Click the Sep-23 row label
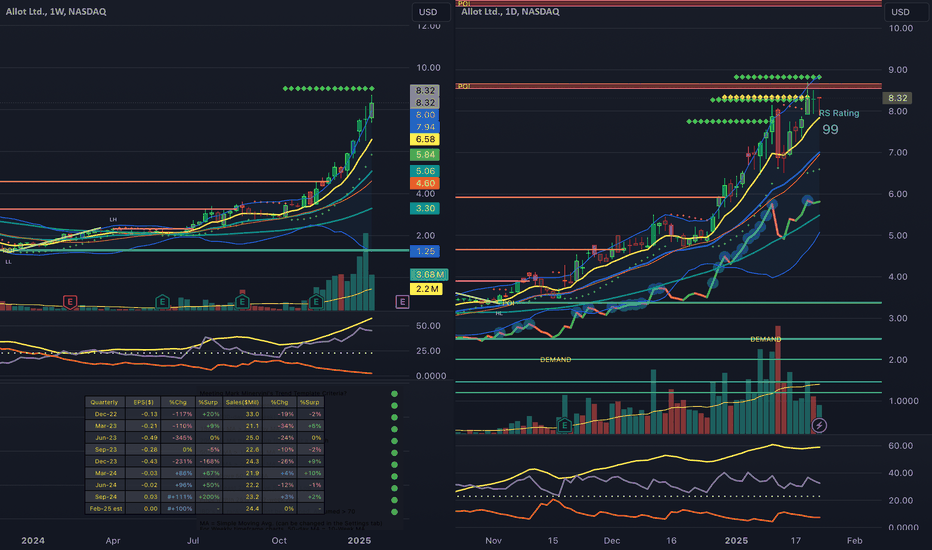Viewport: 932px width, 550px height. tap(105, 450)
